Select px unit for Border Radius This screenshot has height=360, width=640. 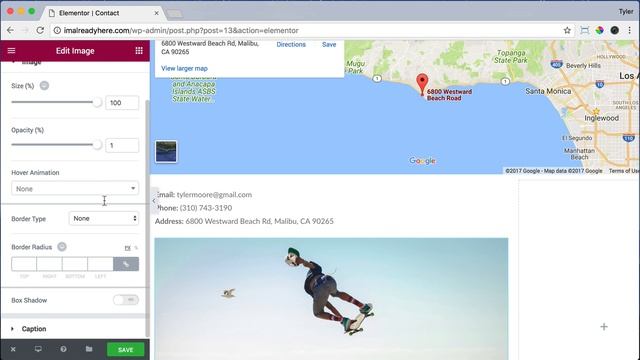tap(128, 248)
